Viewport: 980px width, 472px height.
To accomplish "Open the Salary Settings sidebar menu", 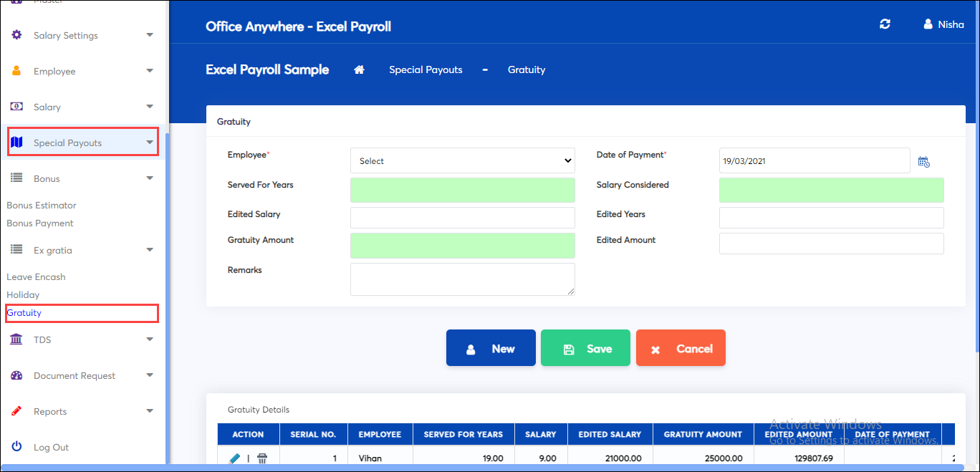I will point(82,35).
